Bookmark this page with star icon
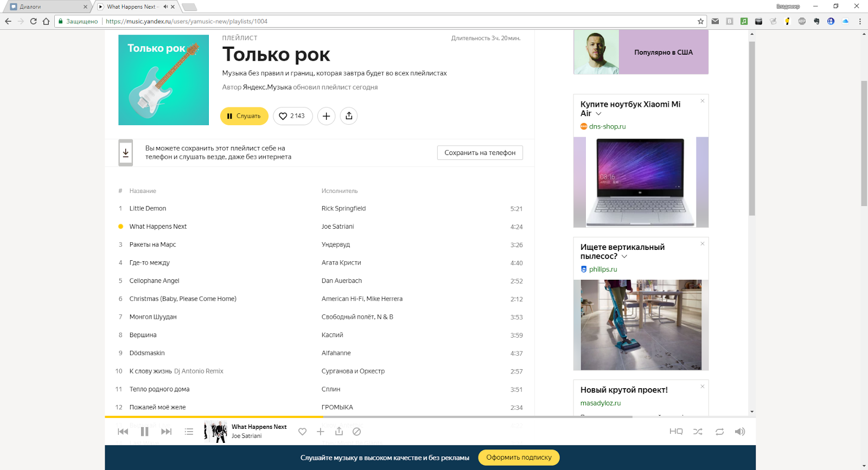 pyautogui.click(x=700, y=21)
